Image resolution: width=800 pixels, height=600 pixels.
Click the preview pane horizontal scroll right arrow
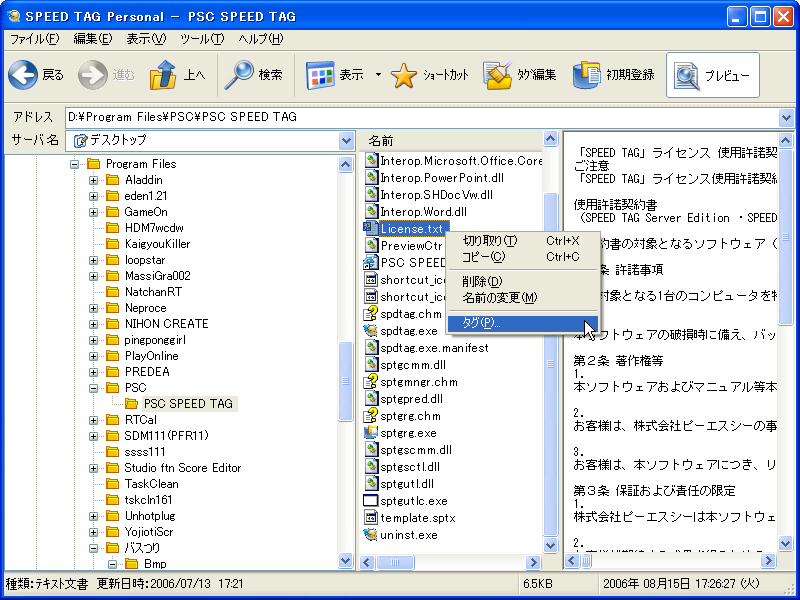768,561
